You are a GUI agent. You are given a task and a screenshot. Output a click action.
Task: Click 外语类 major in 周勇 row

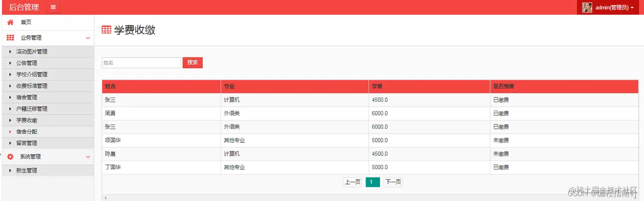click(232, 114)
